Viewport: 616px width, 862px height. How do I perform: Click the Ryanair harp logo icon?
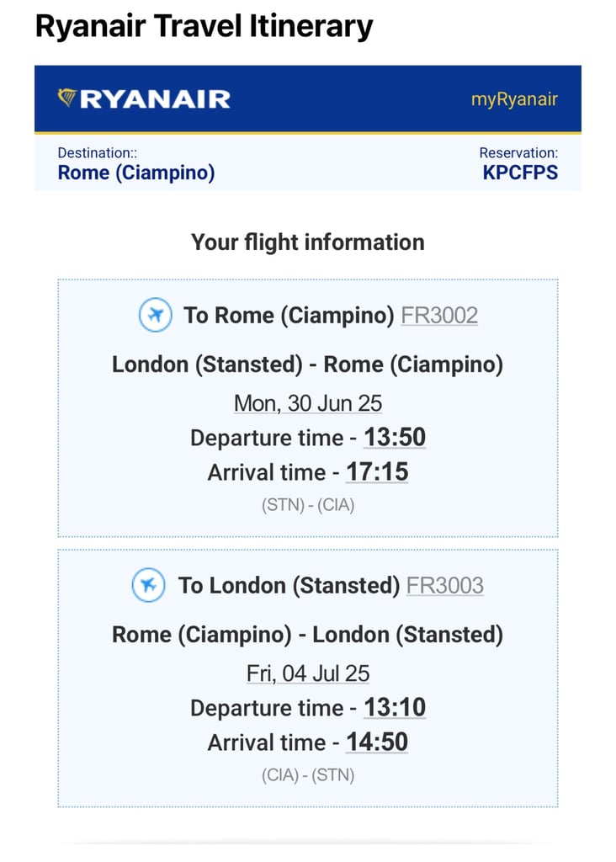pyautogui.click(x=67, y=98)
